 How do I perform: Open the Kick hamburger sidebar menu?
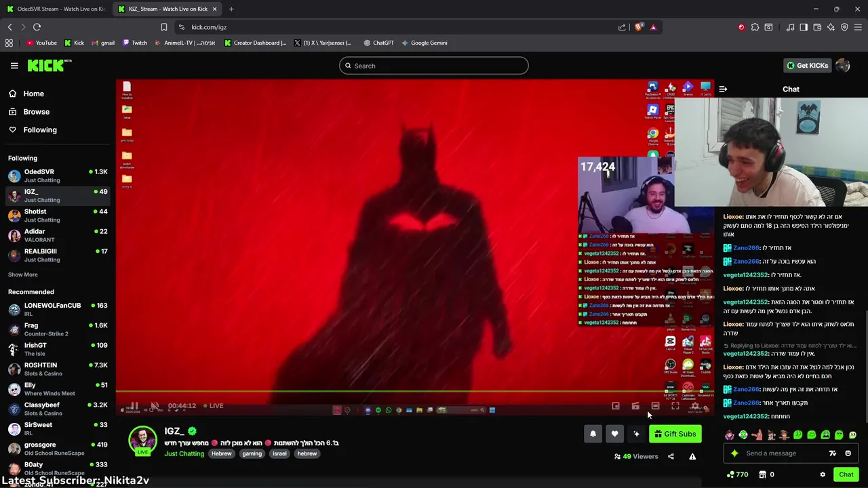pyautogui.click(x=14, y=66)
